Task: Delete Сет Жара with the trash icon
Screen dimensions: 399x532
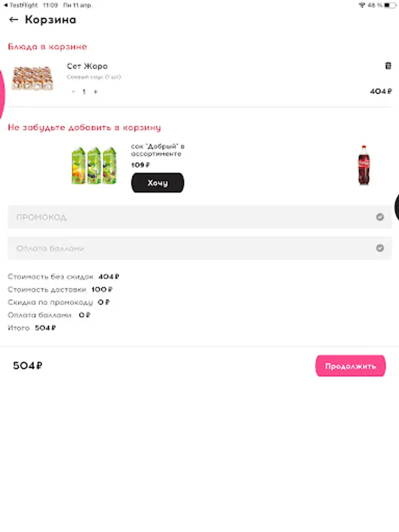Action: 388,66
